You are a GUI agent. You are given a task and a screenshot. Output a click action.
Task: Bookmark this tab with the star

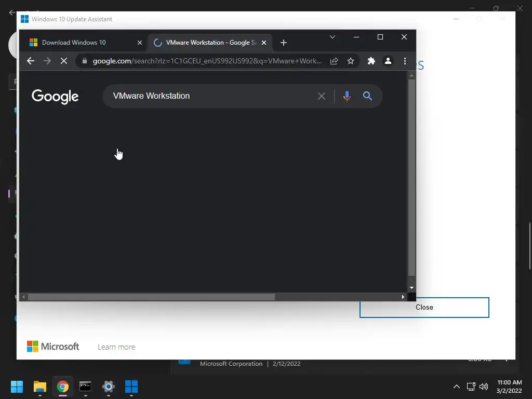351,61
